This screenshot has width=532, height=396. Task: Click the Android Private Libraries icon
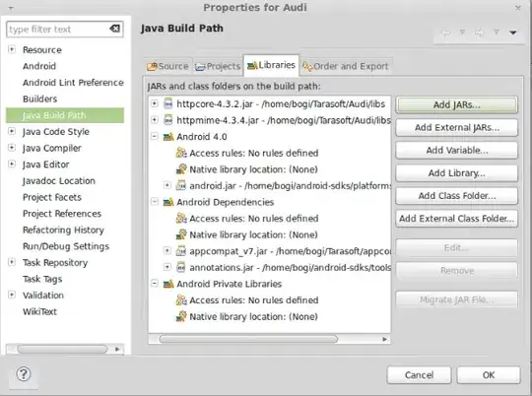point(168,284)
